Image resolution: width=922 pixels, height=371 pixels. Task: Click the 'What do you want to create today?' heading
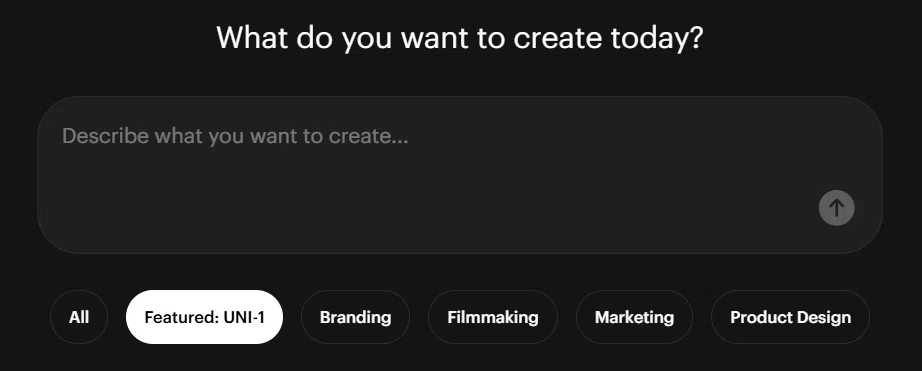point(460,38)
